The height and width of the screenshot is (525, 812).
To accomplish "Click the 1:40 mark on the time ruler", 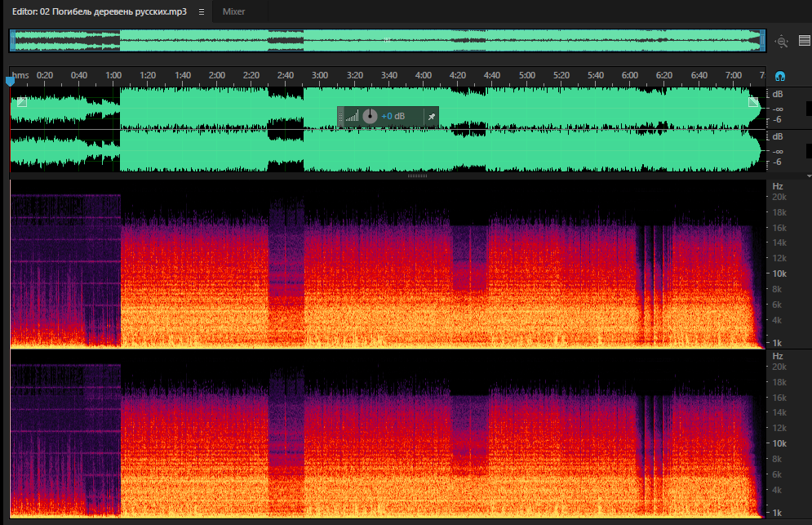I will click(x=182, y=75).
